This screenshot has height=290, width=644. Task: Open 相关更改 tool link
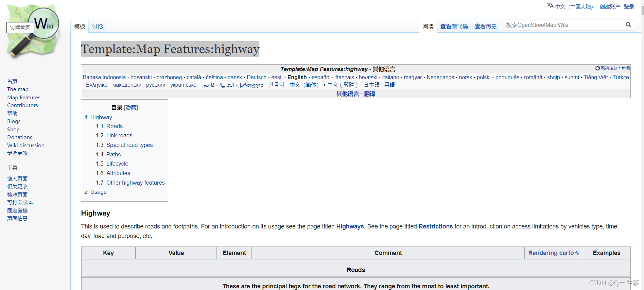pyautogui.click(x=17, y=186)
